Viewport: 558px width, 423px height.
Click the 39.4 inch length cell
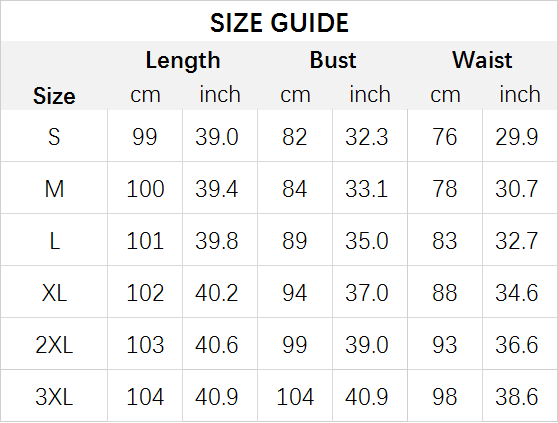pyautogui.click(x=216, y=189)
